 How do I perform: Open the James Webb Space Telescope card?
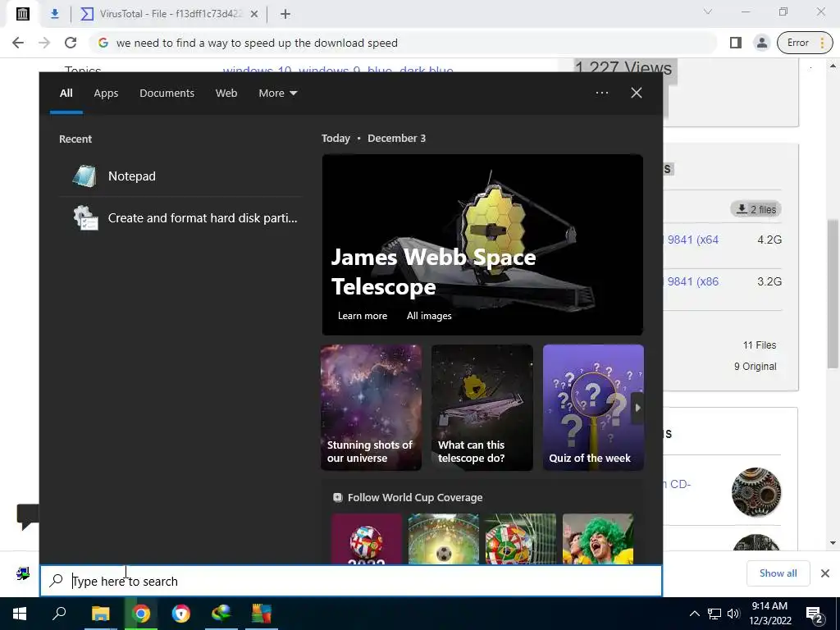tap(482, 244)
